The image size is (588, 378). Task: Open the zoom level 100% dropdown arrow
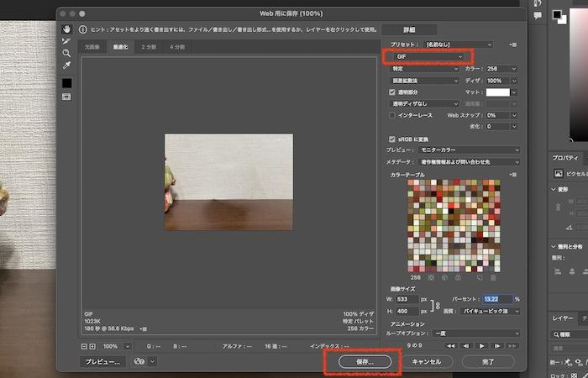pyautogui.click(x=128, y=346)
